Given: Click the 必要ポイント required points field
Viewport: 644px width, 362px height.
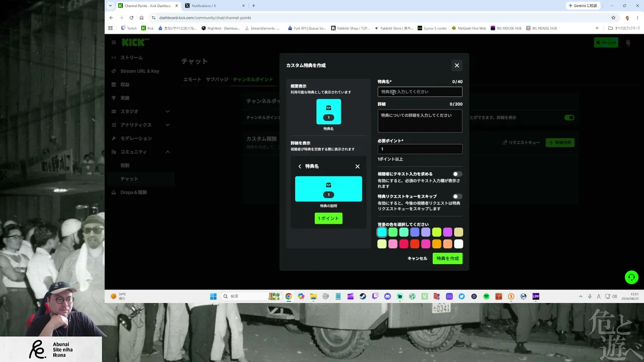Looking at the screenshot, I should 420,149.
